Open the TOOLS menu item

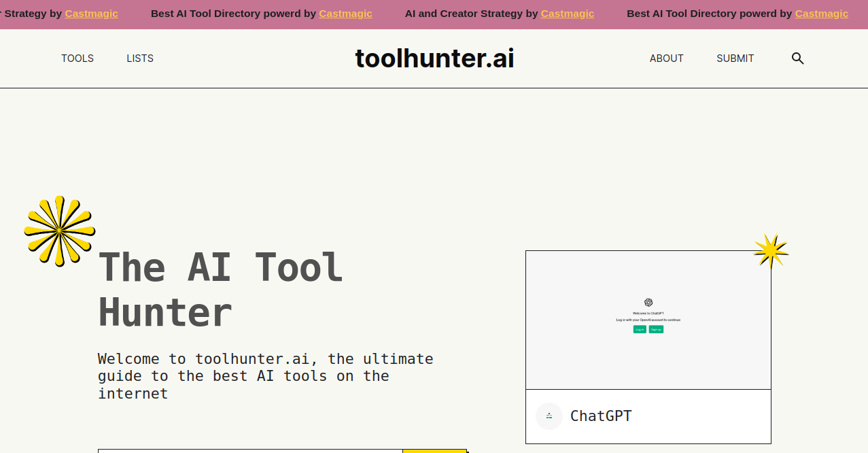click(77, 58)
